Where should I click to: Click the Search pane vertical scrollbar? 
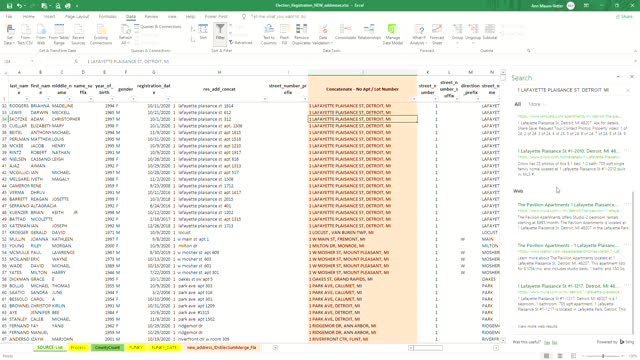[x=633, y=261]
